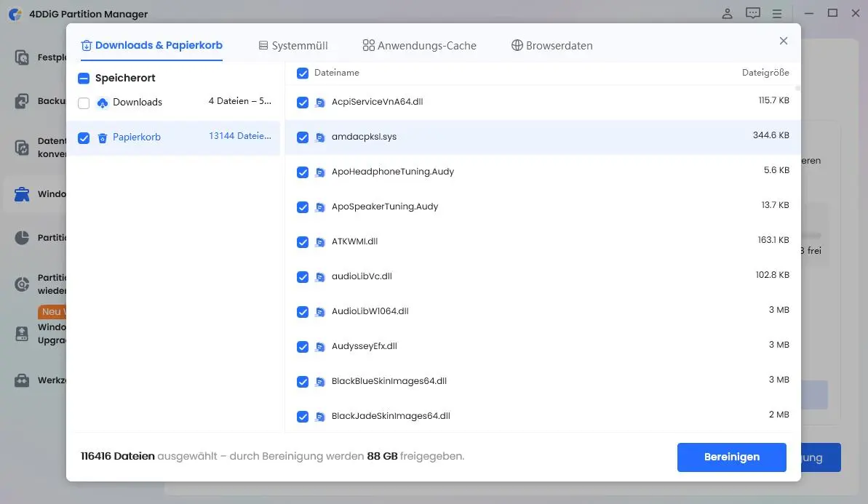
Task: Open the Backup sidebar icon
Action: click(22, 100)
